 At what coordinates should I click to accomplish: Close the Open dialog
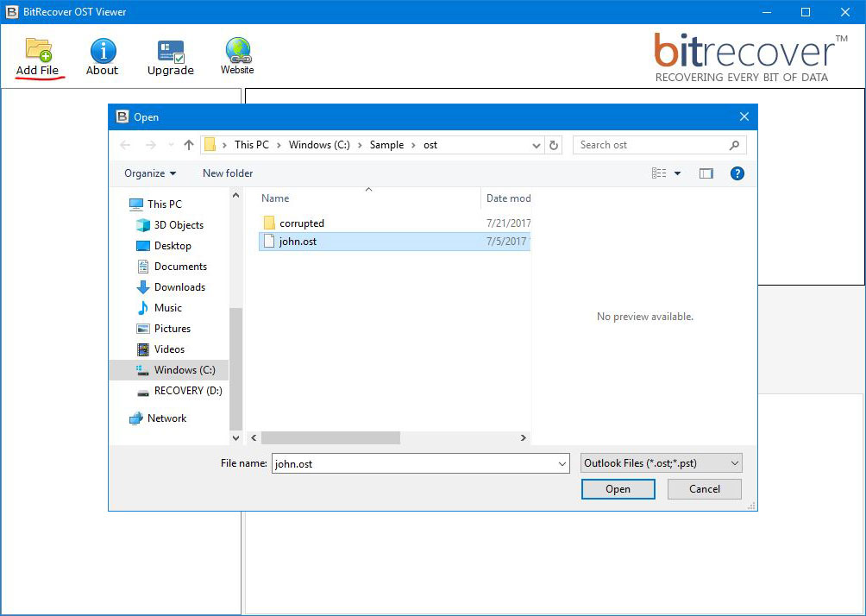744,116
